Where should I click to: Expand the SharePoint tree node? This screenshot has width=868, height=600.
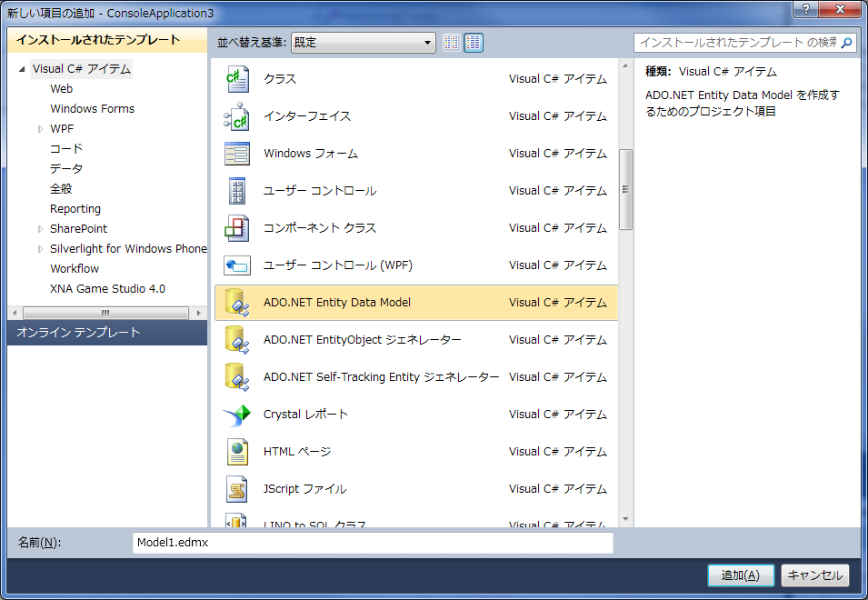[x=40, y=229]
